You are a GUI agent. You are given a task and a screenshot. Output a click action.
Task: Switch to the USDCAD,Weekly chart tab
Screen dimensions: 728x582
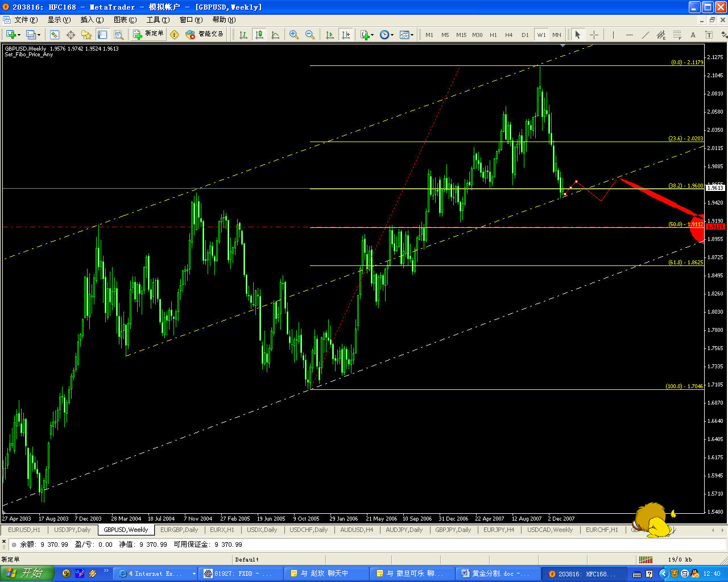(550, 530)
